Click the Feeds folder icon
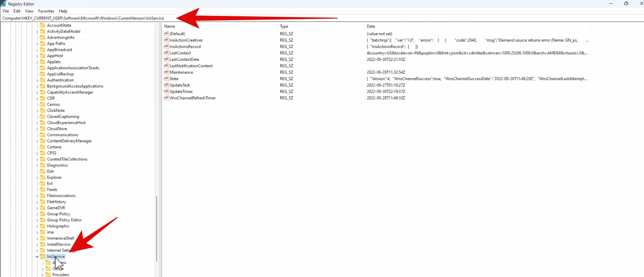 click(43, 189)
